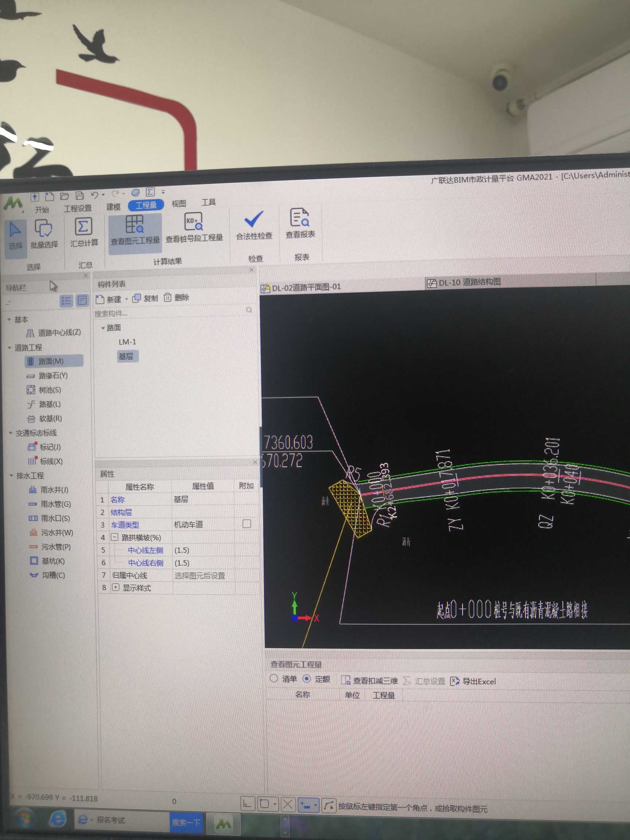630x840 pixels.
Task: Run 合法性检查 validity check
Action: pos(254,226)
